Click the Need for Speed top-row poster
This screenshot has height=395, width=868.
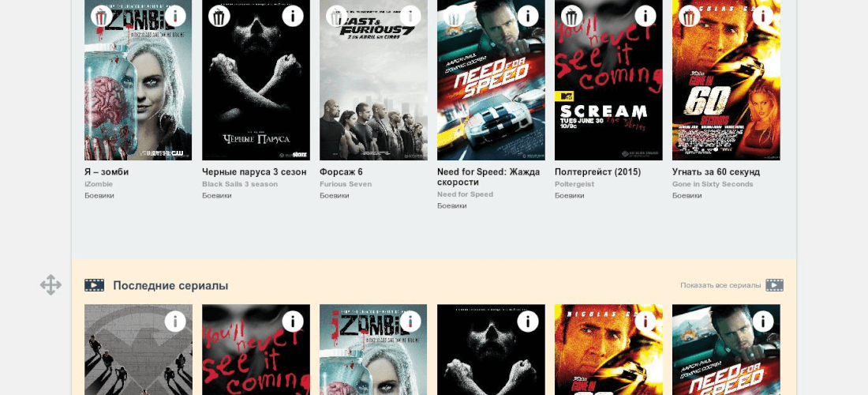point(491,81)
